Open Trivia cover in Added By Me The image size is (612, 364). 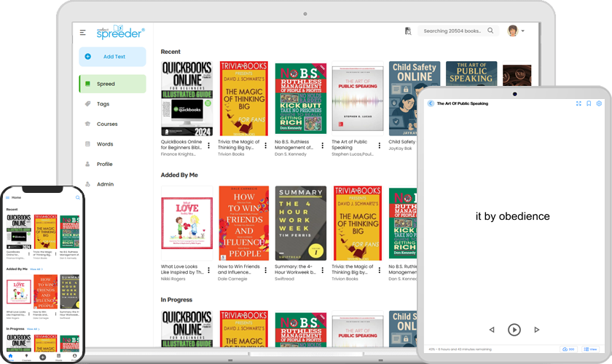358,223
